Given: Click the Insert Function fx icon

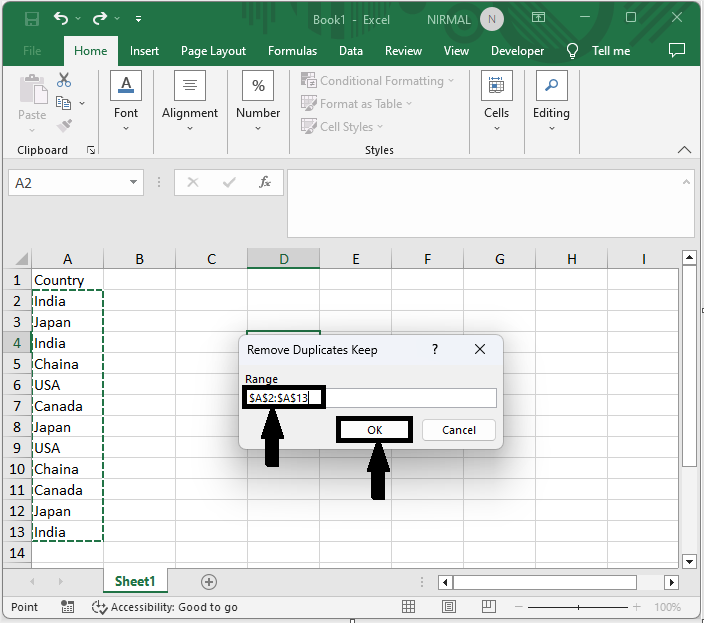Looking at the screenshot, I should pos(265,182).
